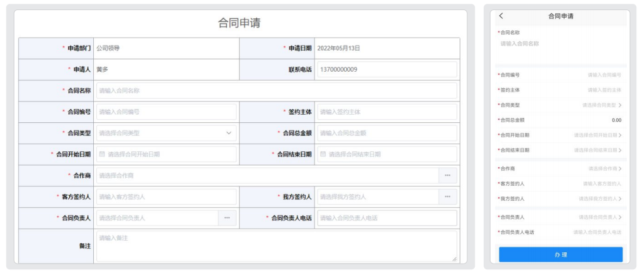Screen dimensions: 644x275
Task: Open mobile 我方签约人 selection row
Action: [x=560, y=199]
